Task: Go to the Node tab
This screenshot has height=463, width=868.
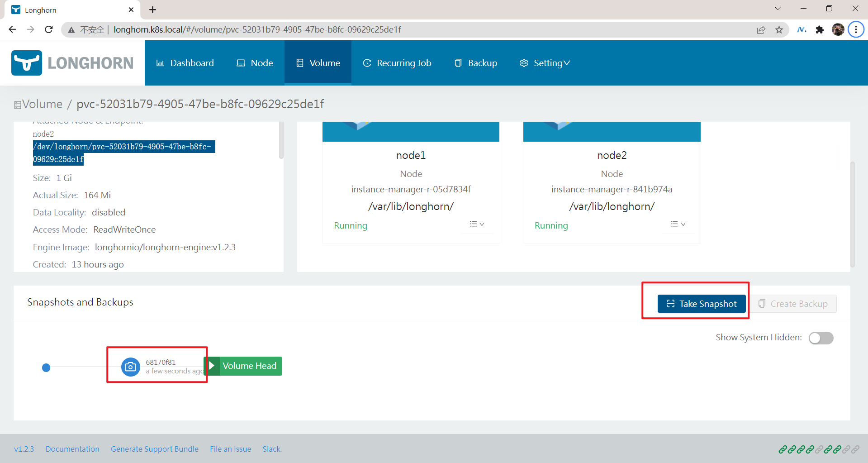Action: 255,63
